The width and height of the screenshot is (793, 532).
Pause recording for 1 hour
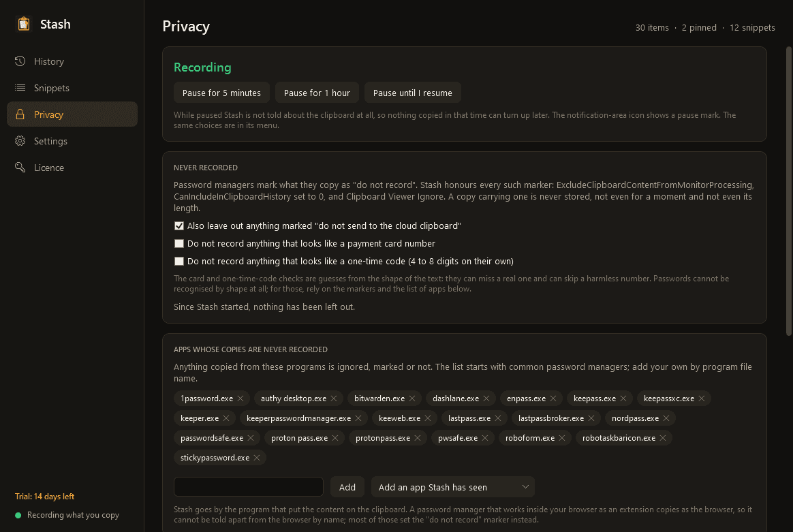pos(317,93)
